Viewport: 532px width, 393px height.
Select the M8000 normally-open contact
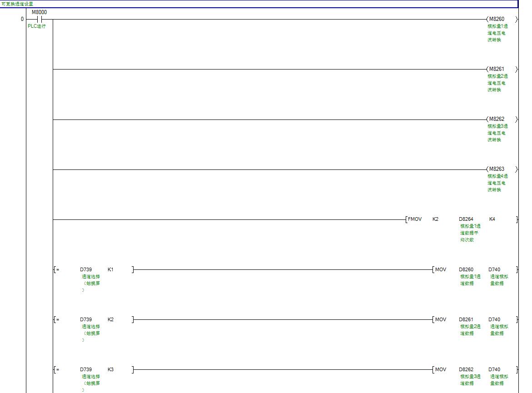click(x=39, y=20)
